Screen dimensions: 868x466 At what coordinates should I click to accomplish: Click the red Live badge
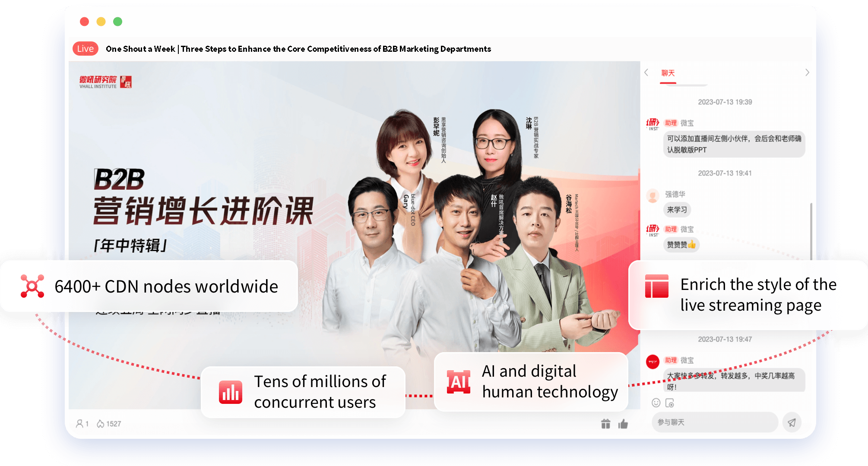tap(85, 49)
